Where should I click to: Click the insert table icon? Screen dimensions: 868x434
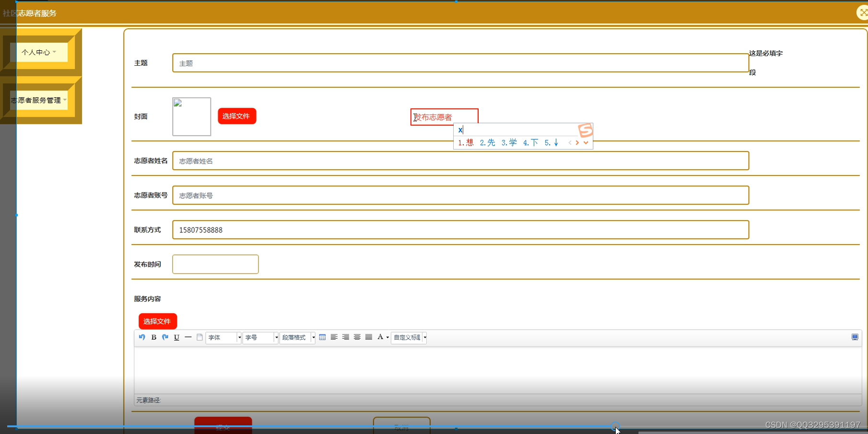(322, 337)
